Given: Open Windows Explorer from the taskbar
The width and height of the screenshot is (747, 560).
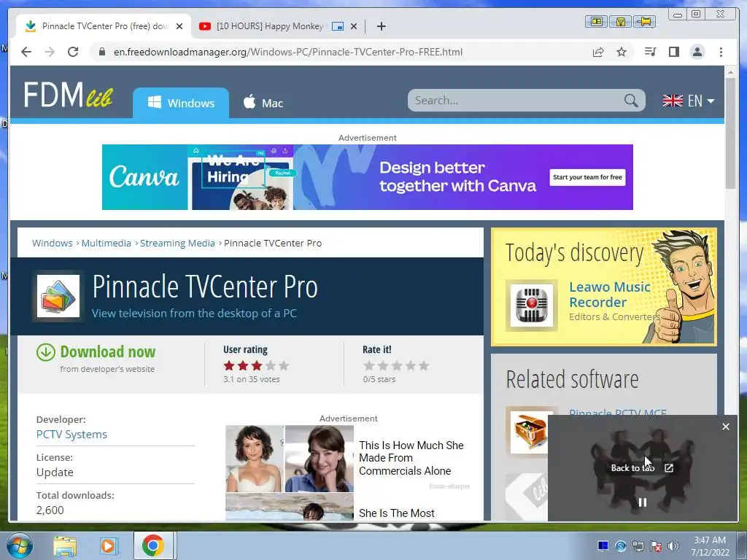Looking at the screenshot, I should 65,546.
